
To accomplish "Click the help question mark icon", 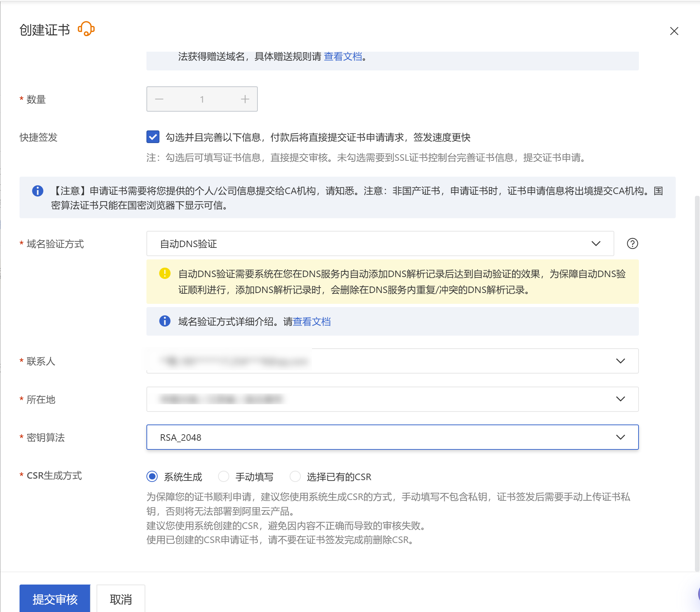I will click(632, 243).
